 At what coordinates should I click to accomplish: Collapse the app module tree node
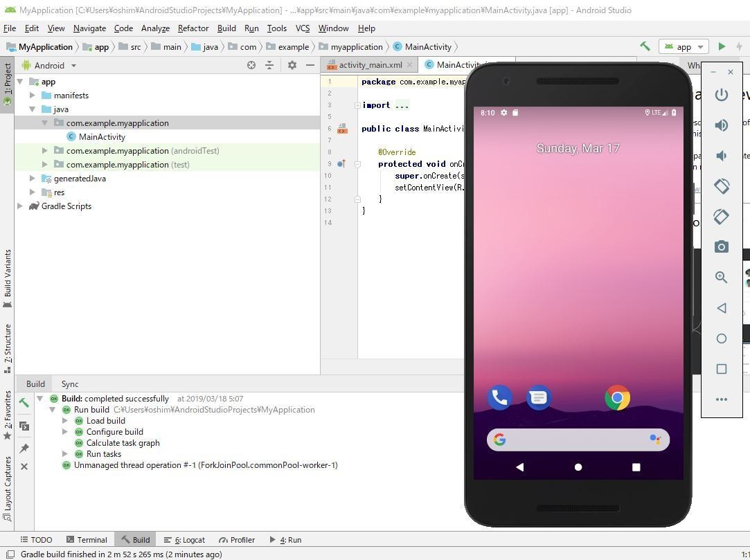tap(20, 82)
